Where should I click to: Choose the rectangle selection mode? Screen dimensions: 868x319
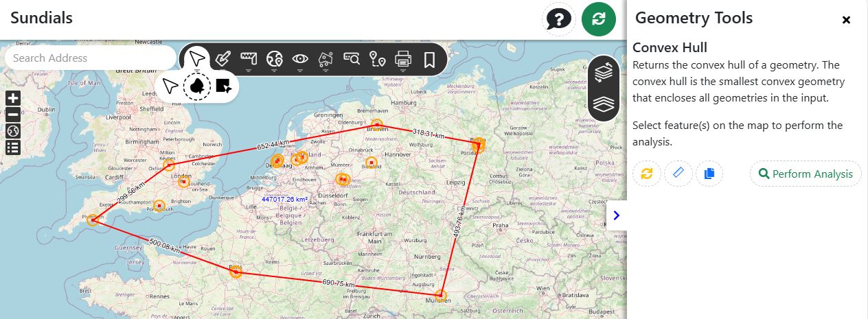point(222,86)
